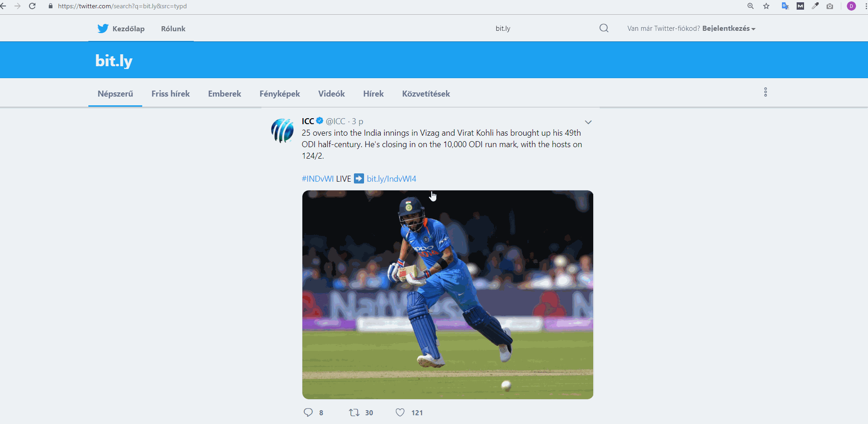This screenshot has height=424, width=868.
Task: Like the tweet with the heart icon
Action: point(400,413)
